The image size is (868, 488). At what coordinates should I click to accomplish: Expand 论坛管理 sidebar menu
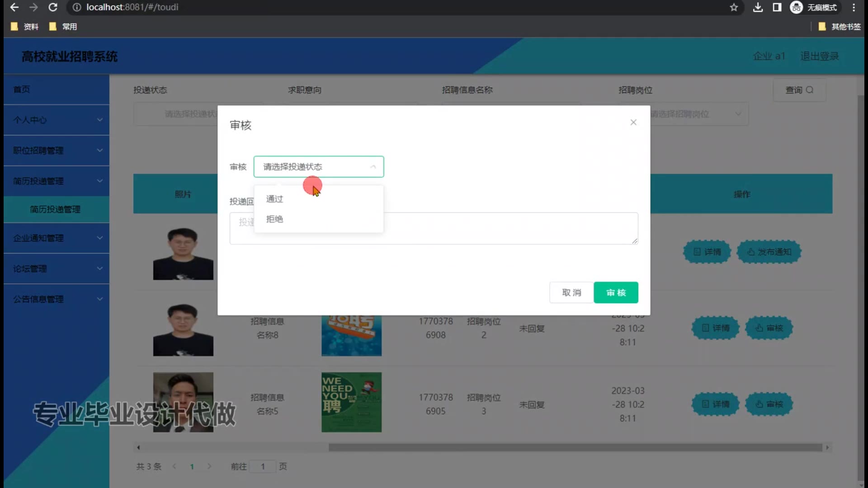click(x=57, y=268)
